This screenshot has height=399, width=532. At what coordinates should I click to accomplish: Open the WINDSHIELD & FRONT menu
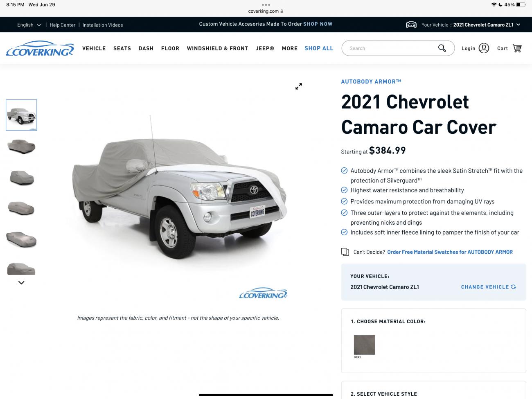tap(217, 48)
